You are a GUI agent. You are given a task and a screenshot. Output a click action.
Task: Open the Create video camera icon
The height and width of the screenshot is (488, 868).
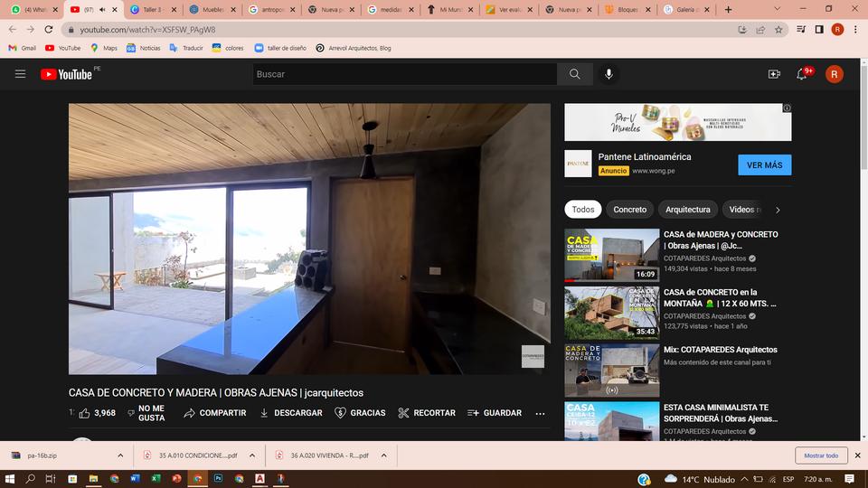[774, 74]
